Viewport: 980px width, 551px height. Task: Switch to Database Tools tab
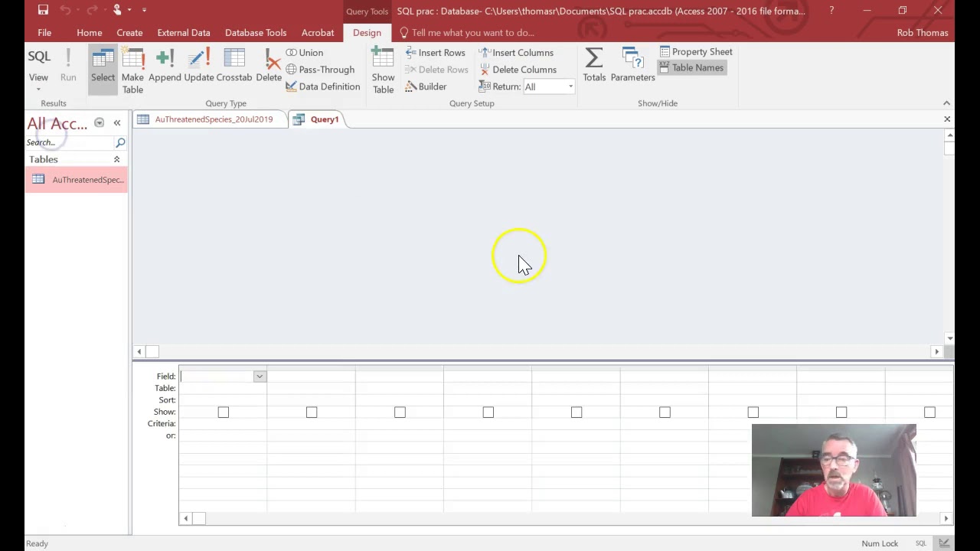pos(256,33)
